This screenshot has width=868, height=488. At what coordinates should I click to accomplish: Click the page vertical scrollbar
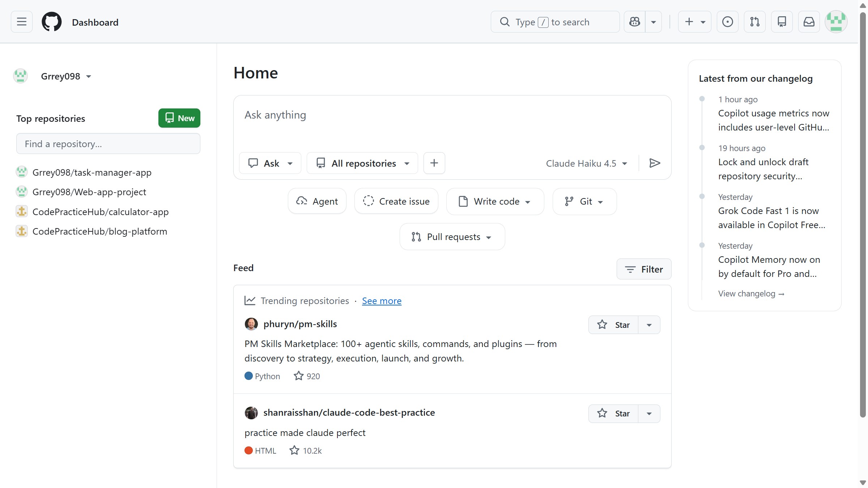(x=863, y=215)
